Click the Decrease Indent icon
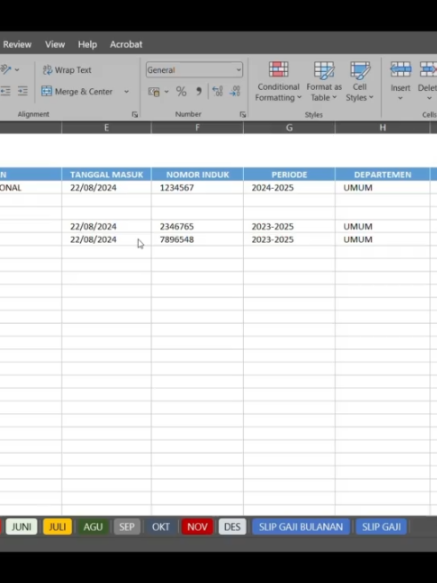Viewport: 437px width, 583px height. (5, 91)
